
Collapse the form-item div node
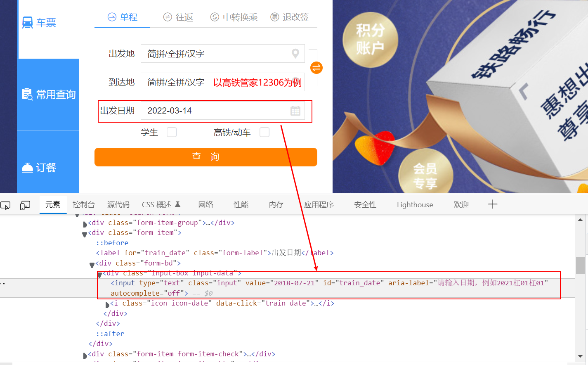[85, 234]
